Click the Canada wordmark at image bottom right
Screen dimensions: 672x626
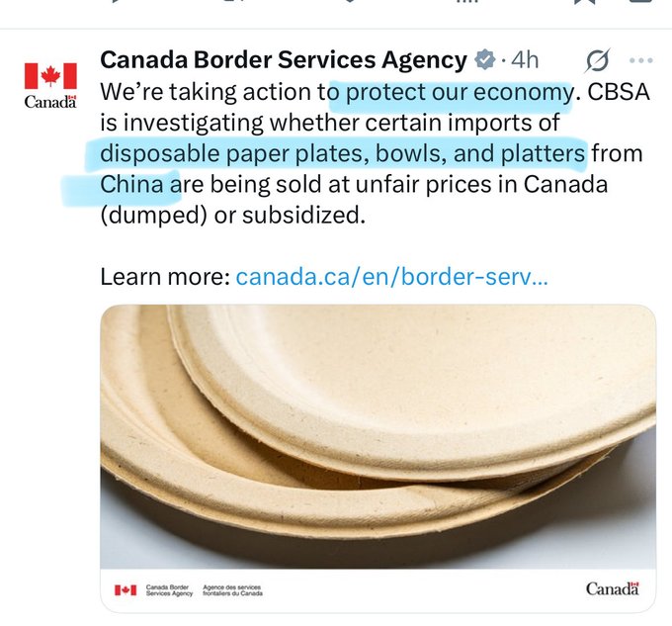[613, 588]
